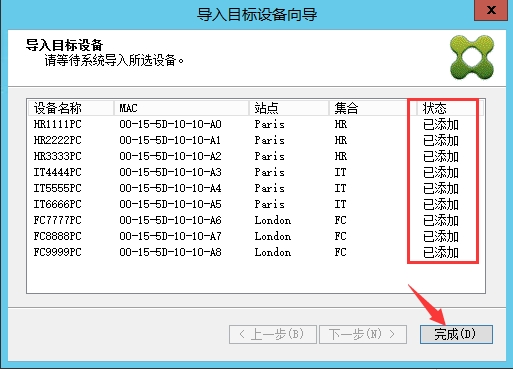Click MAC address 00-15-5D-10-10-A8
This screenshot has width=513, height=370.
coord(170,252)
